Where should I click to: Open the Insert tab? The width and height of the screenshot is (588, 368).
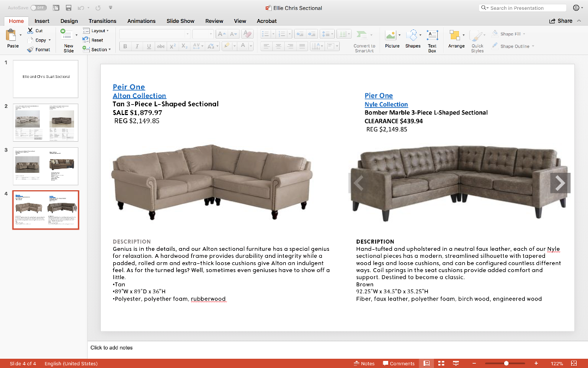42,21
